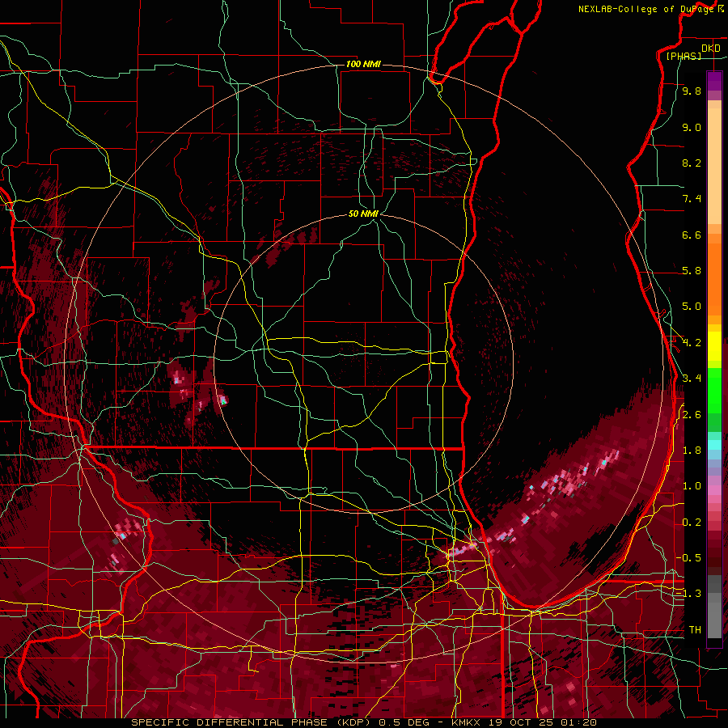Image resolution: width=728 pixels, height=728 pixels.
Task: Click the 5.0 value on the color scale
Action: coord(692,307)
